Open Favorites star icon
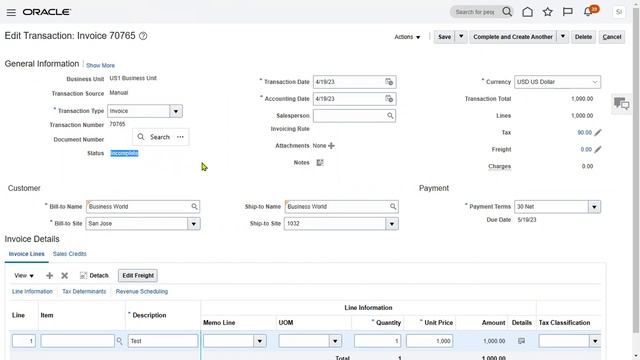 pyautogui.click(x=548, y=12)
